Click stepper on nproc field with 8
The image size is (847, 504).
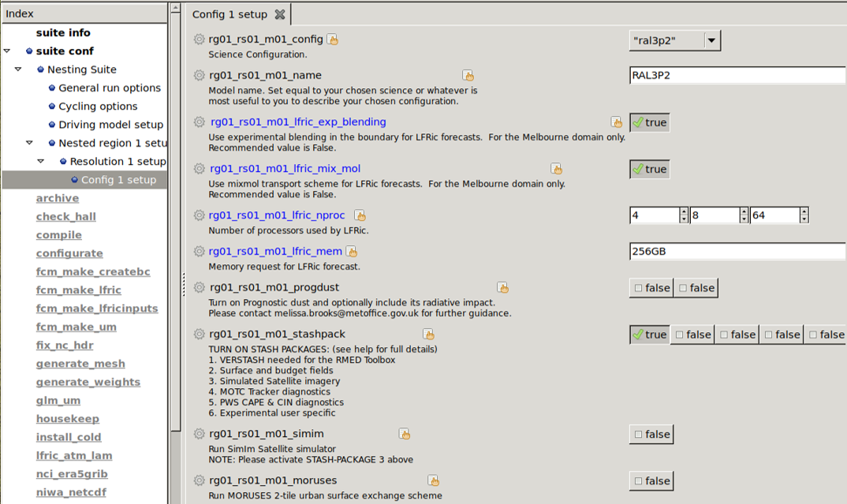tap(744, 215)
